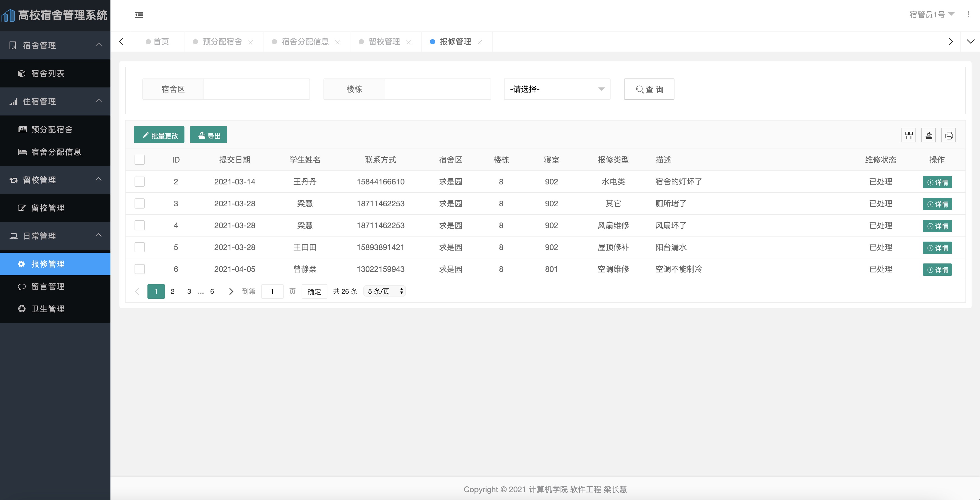
Task: Open details for the 王丹丹 repair record
Action: tap(937, 182)
